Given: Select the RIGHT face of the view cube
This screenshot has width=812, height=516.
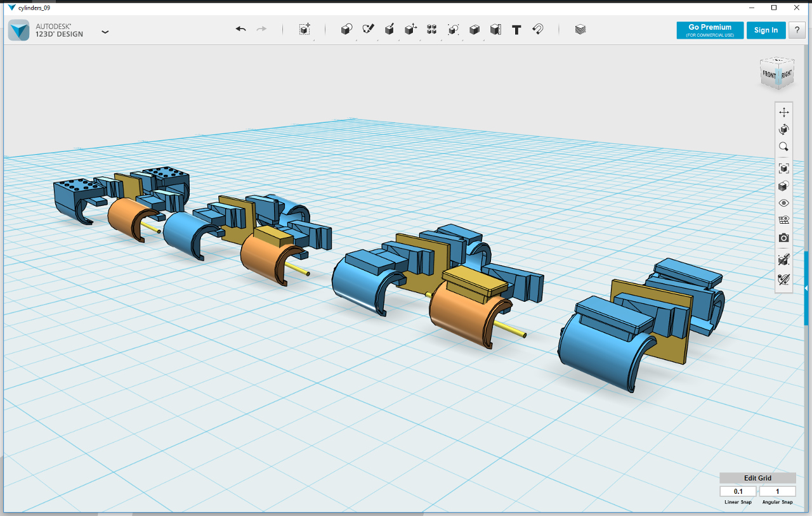Looking at the screenshot, I should pyautogui.click(x=786, y=74).
